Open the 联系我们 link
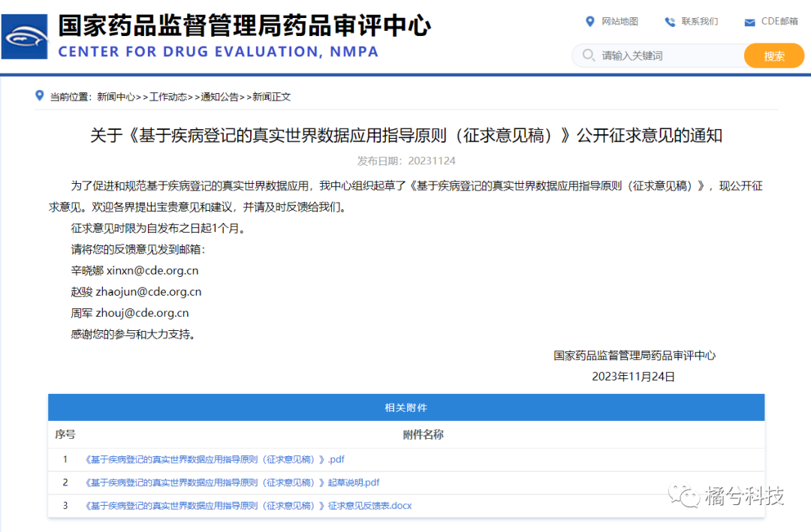 click(x=699, y=21)
